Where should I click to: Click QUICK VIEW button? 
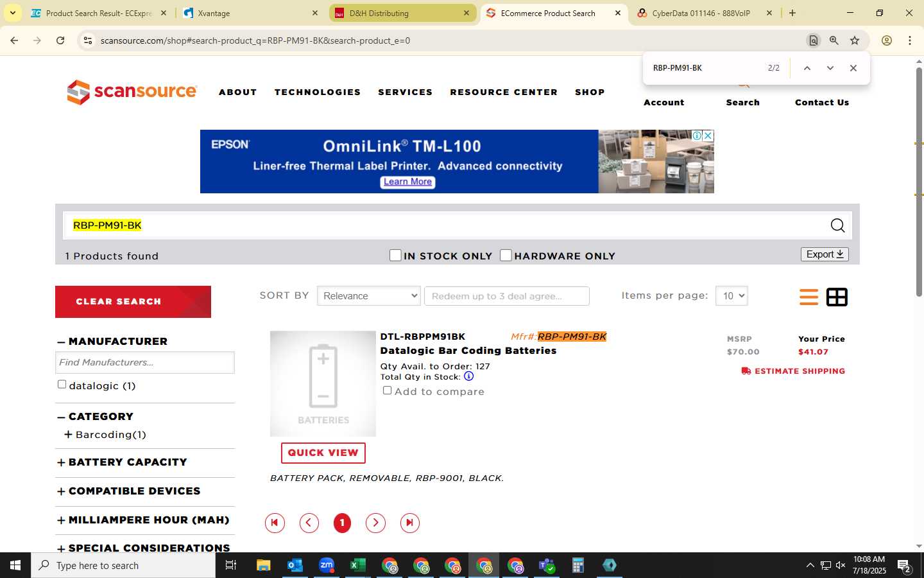(x=323, y=453)
